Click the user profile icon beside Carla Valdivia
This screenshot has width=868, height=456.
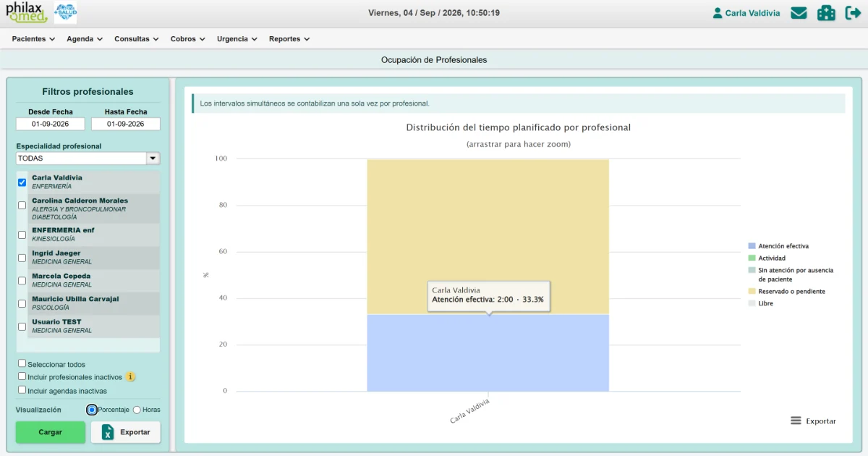718,13
